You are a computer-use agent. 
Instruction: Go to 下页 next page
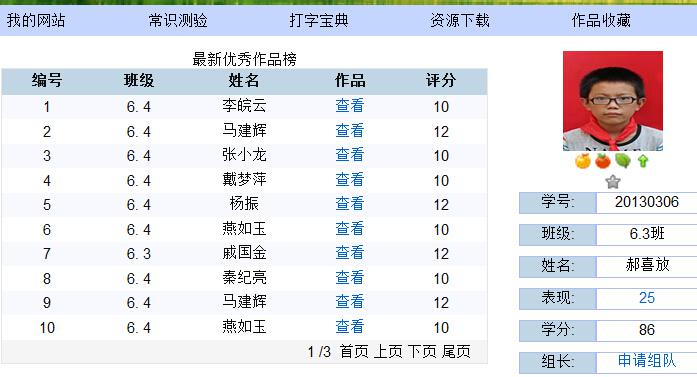(x=422, y=352)
